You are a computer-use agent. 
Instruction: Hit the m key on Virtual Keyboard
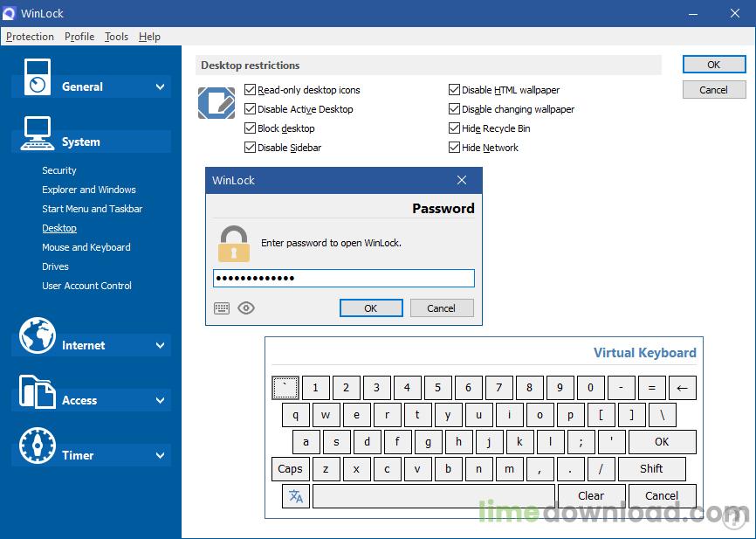(509, 469)
